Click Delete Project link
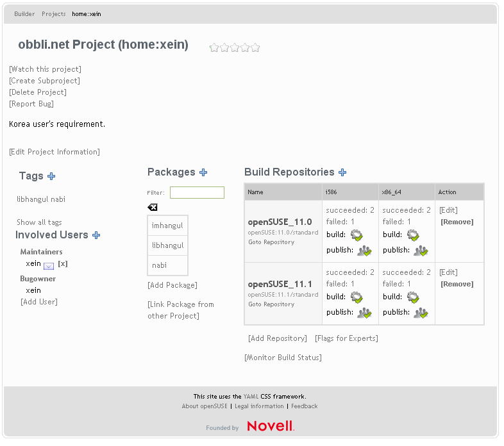This screenshot has width=504, height=446. pos(38,92)
